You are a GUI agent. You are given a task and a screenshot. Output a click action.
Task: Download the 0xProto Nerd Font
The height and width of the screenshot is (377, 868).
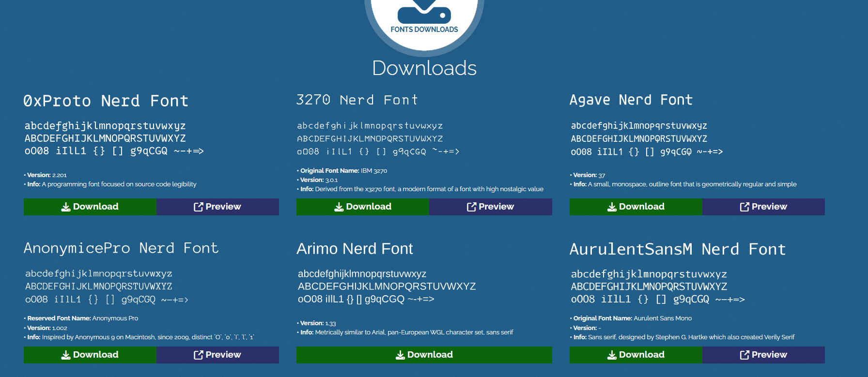pyautogui.click(x=90, y=207)
